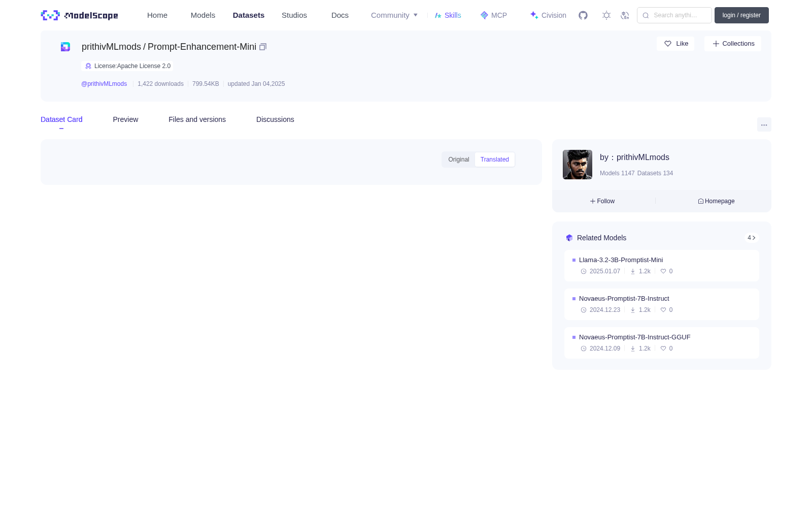The width and height of the screenshot is (812, 508).
Task: Open Docs in the navbar
Action: point(340,15)
